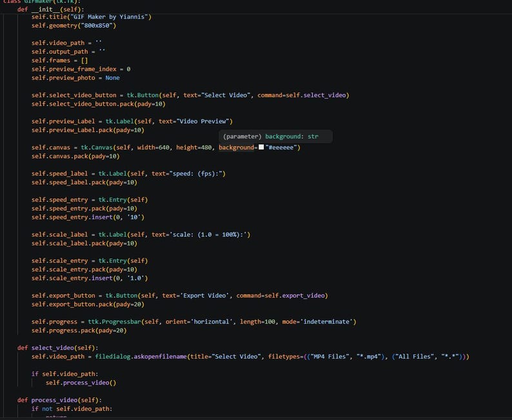
Task: Click the "Video Preview" string
Action: [202, 121]
